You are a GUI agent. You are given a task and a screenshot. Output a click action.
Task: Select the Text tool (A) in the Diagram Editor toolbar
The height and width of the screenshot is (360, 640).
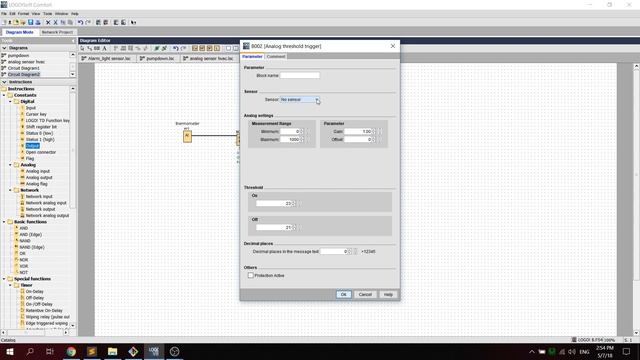104,48
